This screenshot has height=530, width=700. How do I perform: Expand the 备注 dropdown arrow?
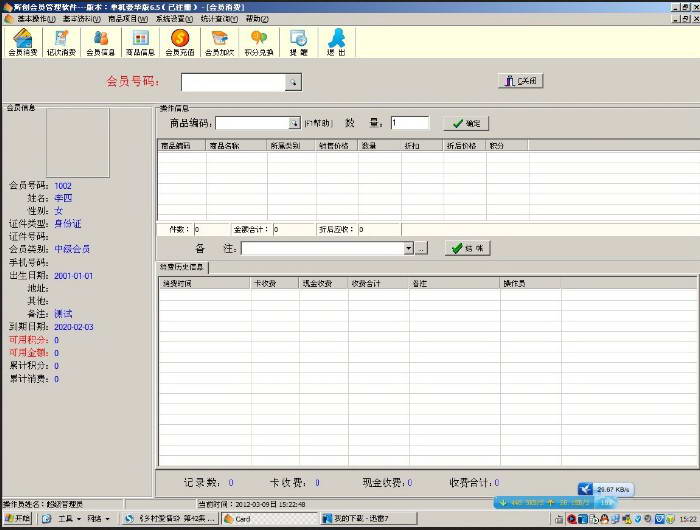(408, 248)
